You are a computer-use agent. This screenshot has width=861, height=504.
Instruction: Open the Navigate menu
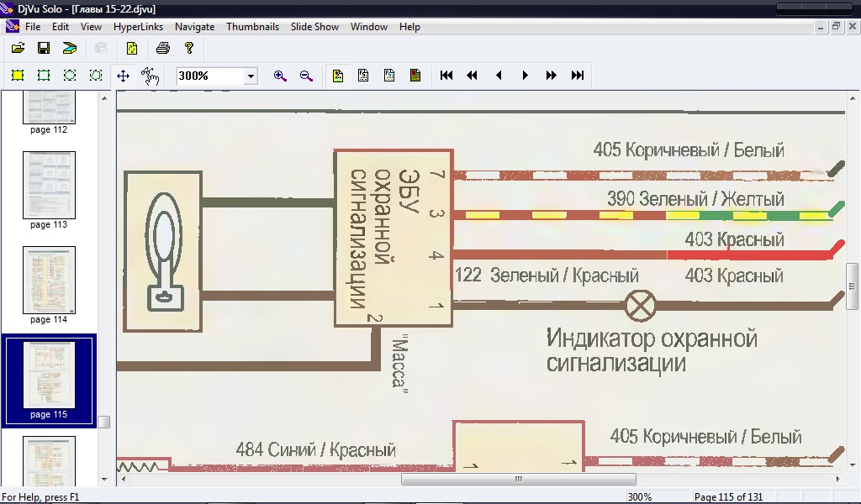pyautogui.click(x=194, y=27)
